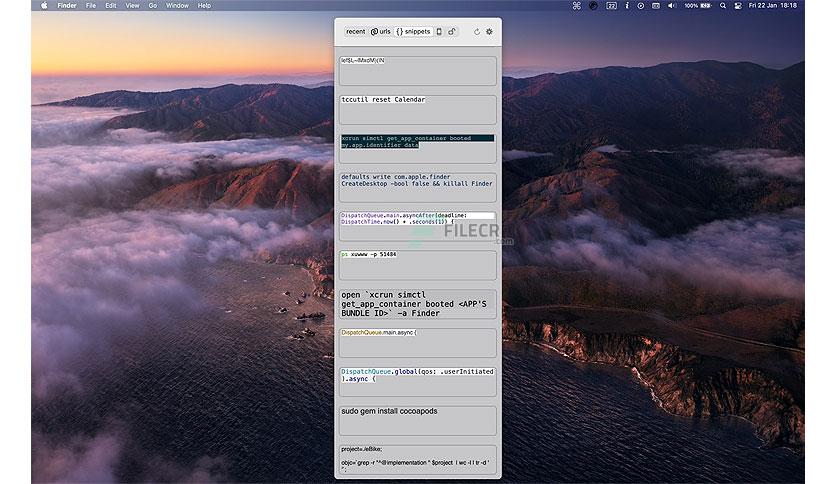The height and width of the screenshot is (484, 836).
Task: Open the View menu
Action: coord(132,5)
